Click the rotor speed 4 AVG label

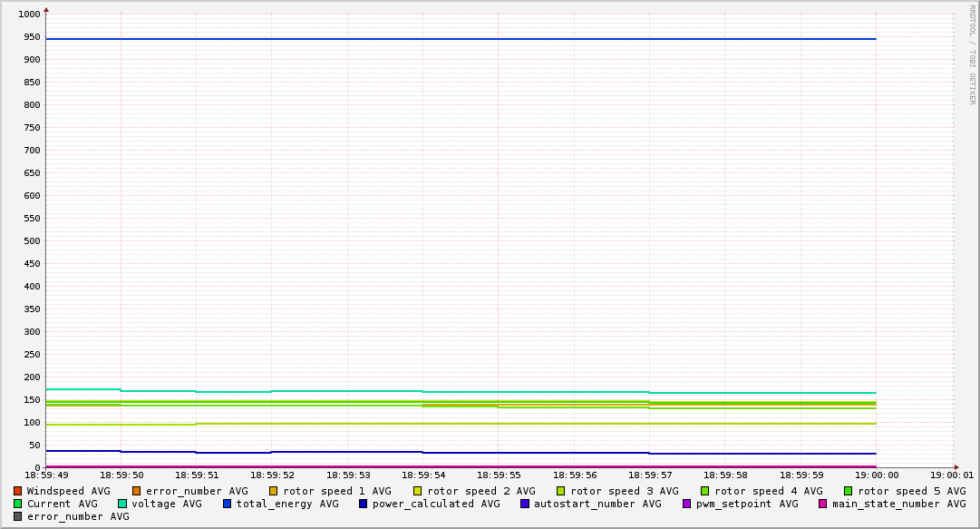[x=768, y=491]
